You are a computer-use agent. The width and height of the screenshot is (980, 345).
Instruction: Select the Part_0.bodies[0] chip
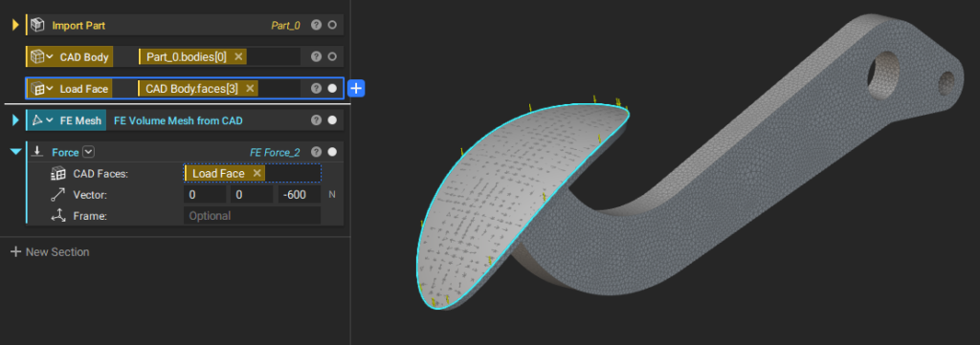pos(192,56)
